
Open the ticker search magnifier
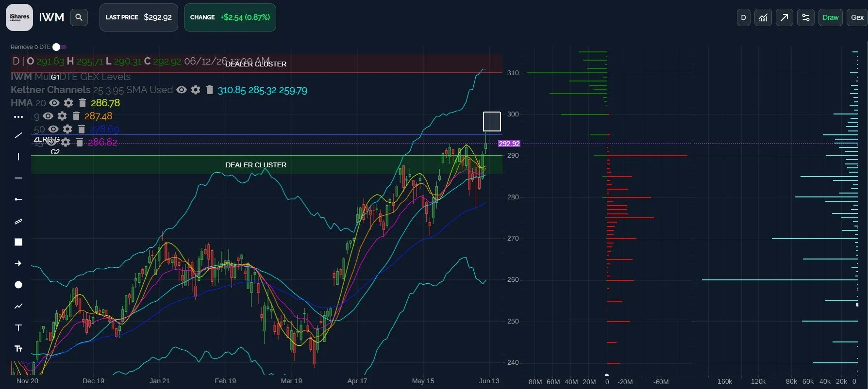click(x=79, y=17)
